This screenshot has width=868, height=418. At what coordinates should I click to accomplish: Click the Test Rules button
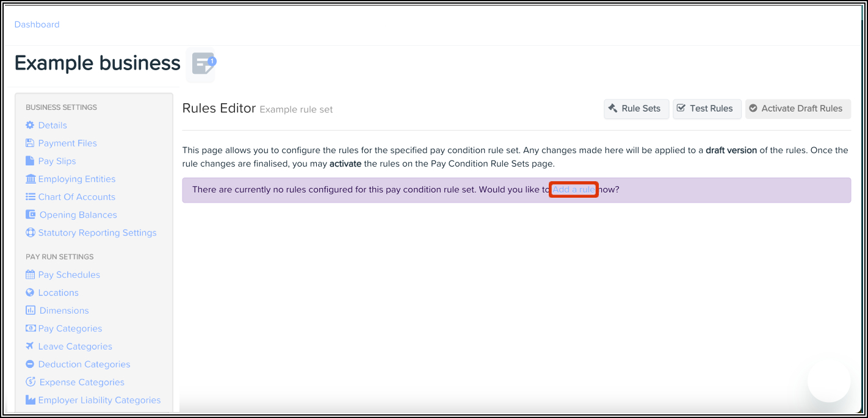click(707, 109)
